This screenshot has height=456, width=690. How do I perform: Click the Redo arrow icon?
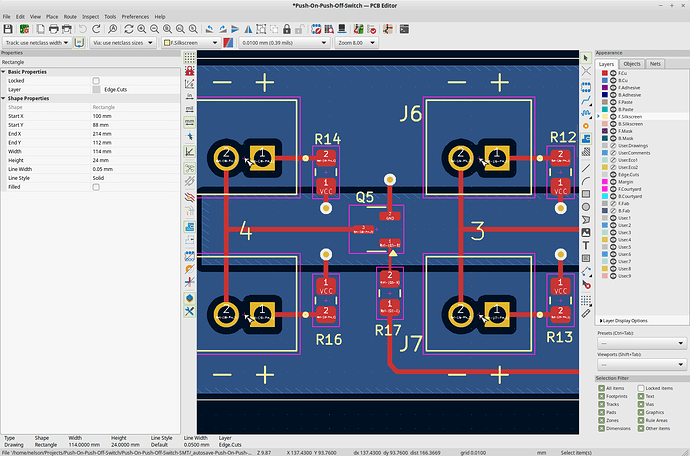(96, 29)
